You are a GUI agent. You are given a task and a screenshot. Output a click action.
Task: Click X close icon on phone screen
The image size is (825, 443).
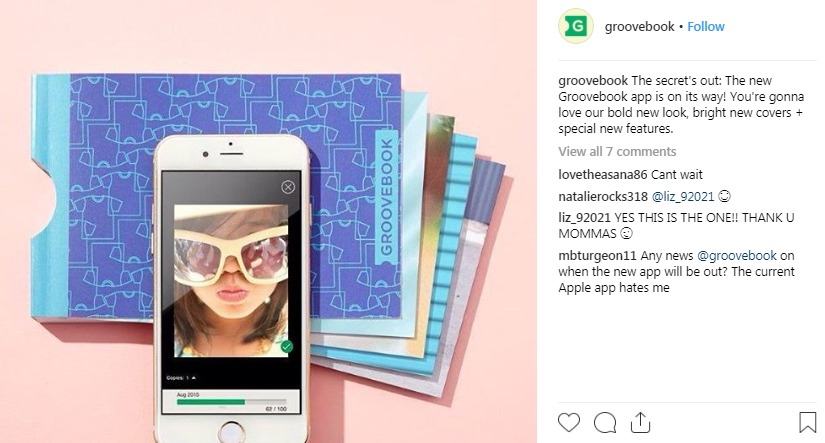pyautogui.click(x=288, y=187)
